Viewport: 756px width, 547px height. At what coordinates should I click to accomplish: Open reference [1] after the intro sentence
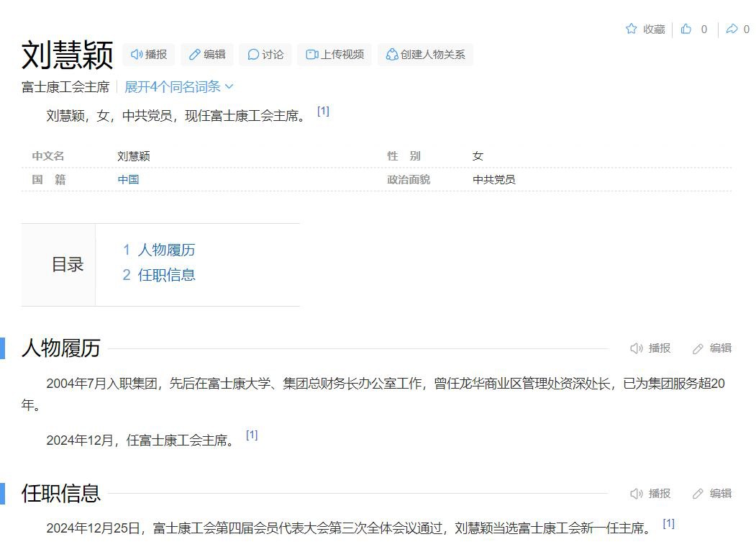pos(323,111)
